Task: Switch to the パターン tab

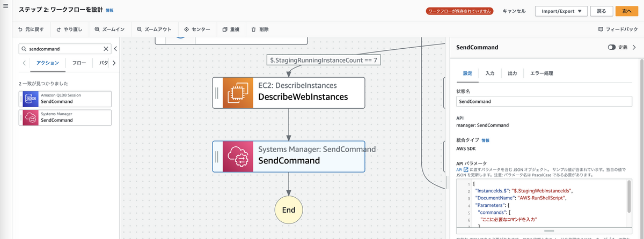Action: pyautogui.click(x=104, y=63)
